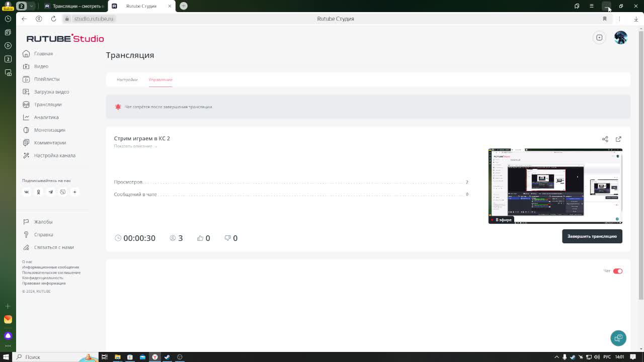Open Yandex Mail in side panel
This screenshot has width=644, height=362.
coord(8,319)
